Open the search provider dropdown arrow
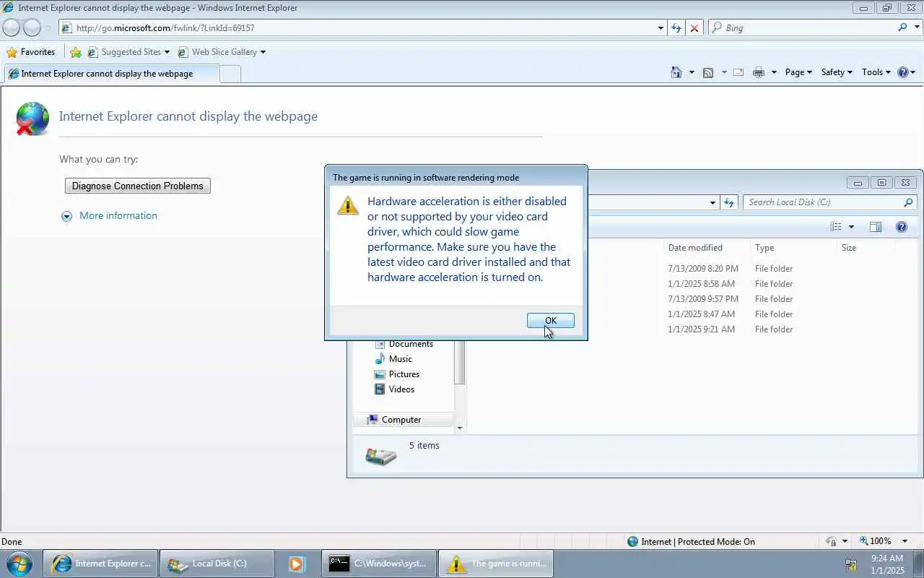Screen dimensions: 924x578 [917, 28]
